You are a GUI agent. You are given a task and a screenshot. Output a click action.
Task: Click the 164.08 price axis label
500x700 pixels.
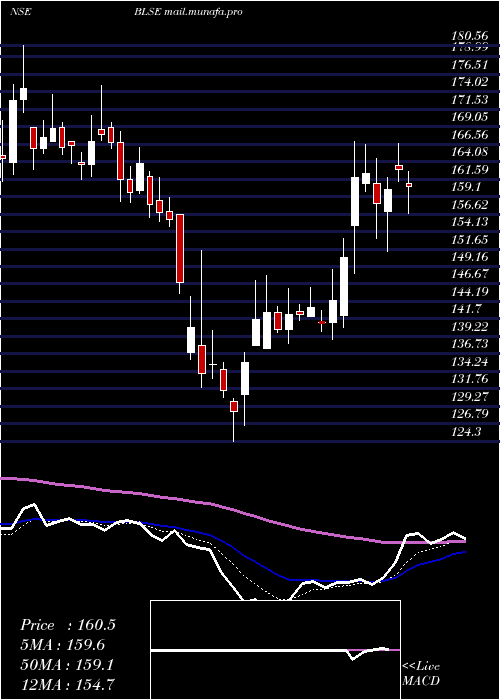470,152
